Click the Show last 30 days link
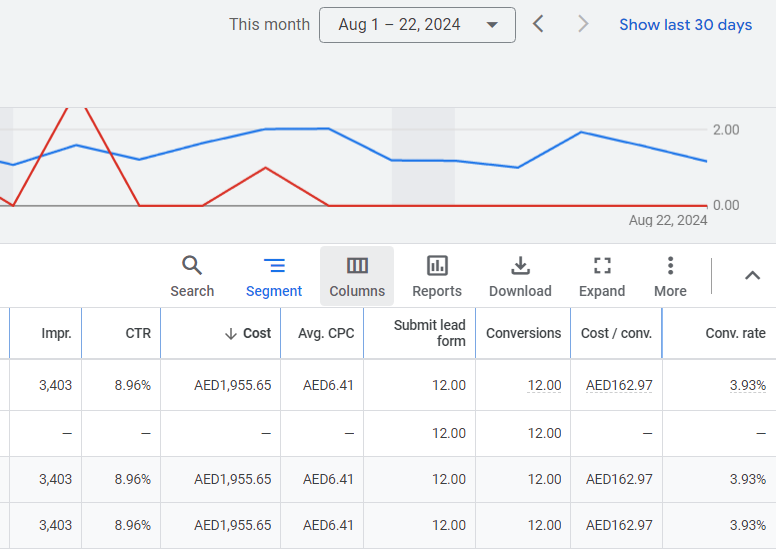 [685, 25]
